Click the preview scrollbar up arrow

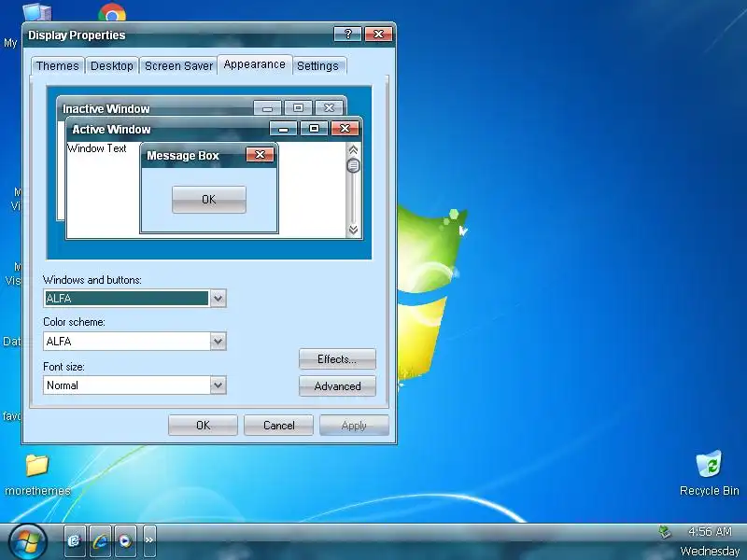coord(354,150)
